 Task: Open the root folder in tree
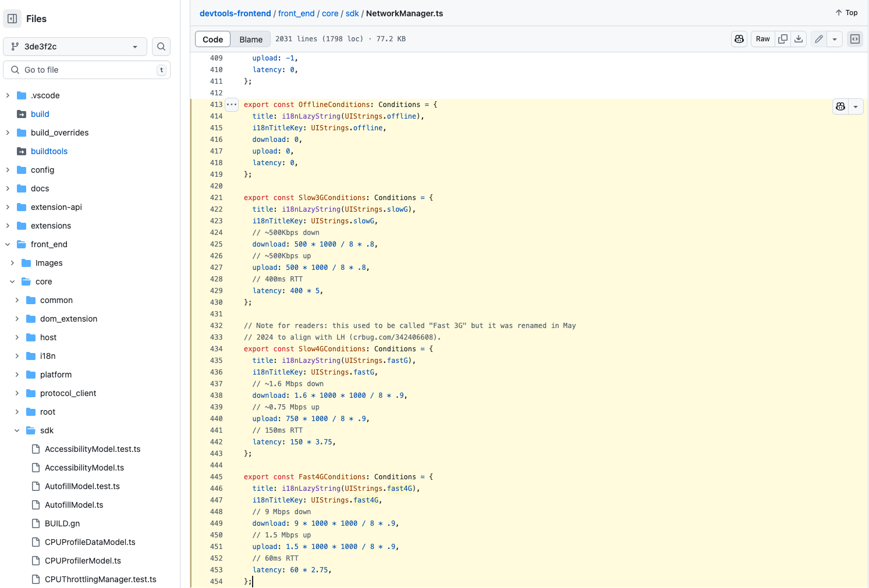(x=48, y=412)
